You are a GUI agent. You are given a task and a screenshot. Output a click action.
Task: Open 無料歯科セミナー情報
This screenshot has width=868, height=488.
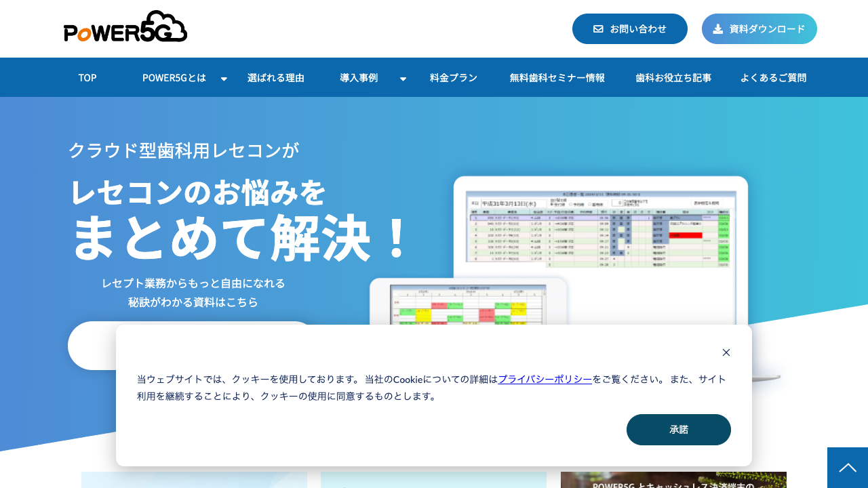click(x=558, y=77)
